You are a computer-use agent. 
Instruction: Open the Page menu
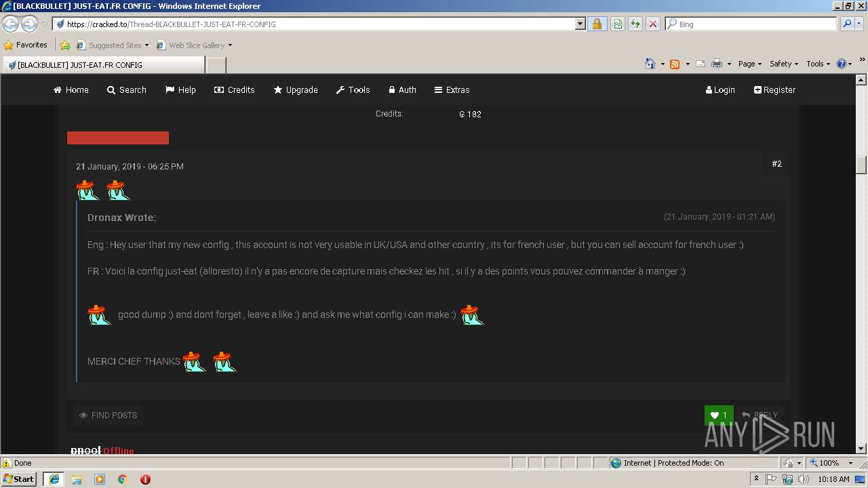click(750, 64)
